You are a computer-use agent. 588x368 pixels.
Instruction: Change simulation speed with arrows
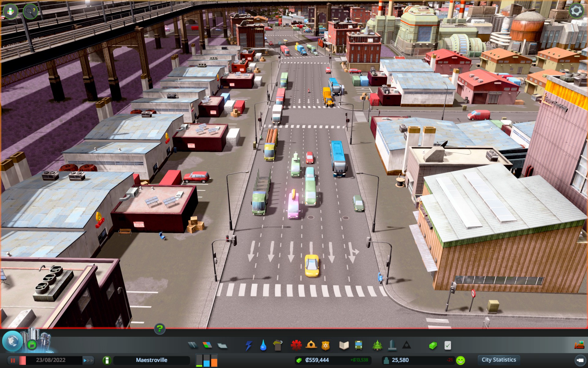pos(88,360)
